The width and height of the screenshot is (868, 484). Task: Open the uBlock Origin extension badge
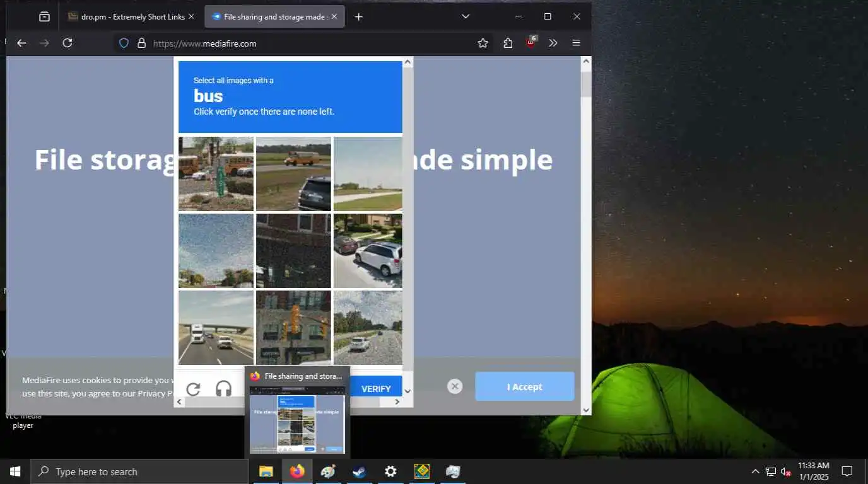click(531, 42)
